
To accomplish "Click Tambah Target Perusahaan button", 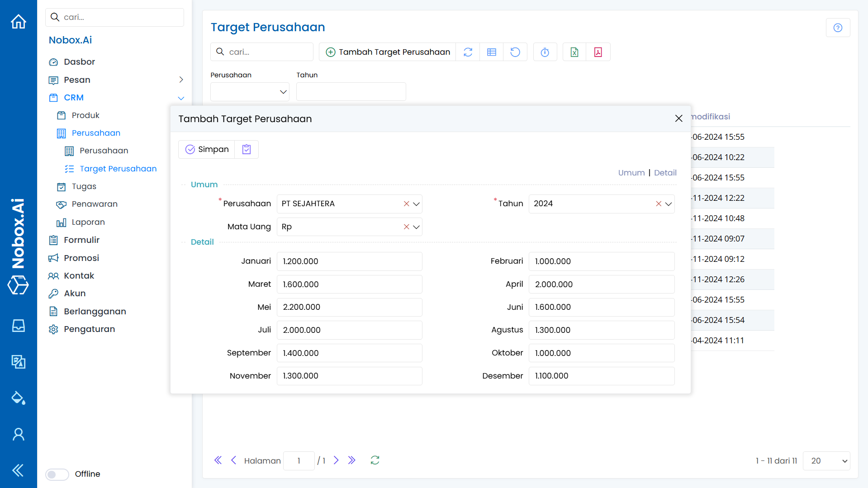I will 388,52.
